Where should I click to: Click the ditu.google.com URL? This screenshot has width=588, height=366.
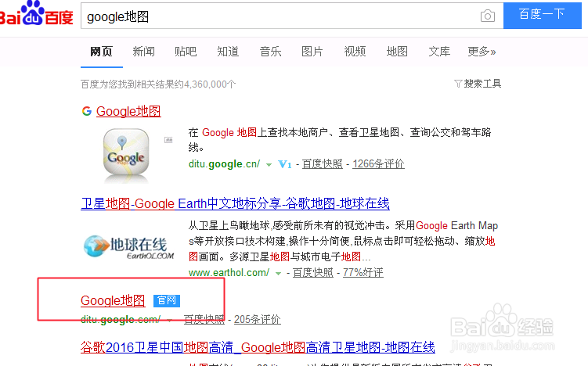point(121,320)
